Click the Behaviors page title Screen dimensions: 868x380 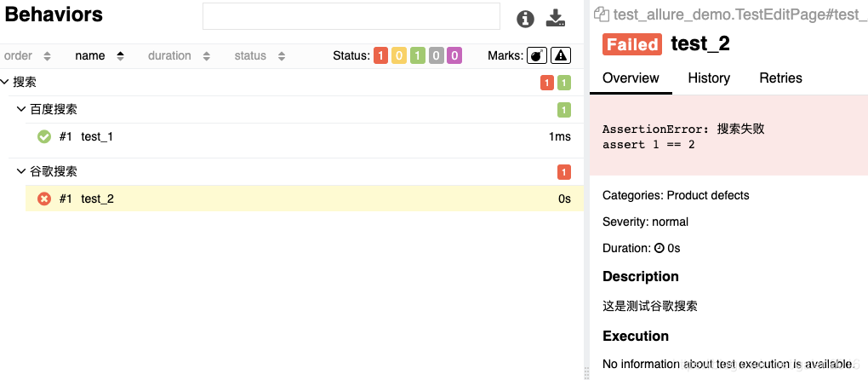point(54,15)
